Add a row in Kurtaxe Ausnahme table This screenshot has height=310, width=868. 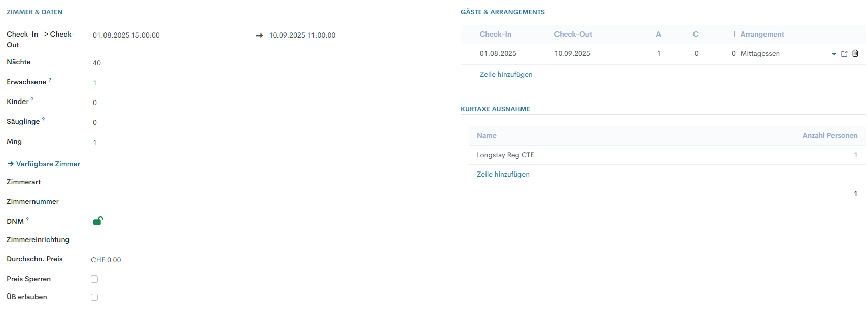(x=503, y=174)
